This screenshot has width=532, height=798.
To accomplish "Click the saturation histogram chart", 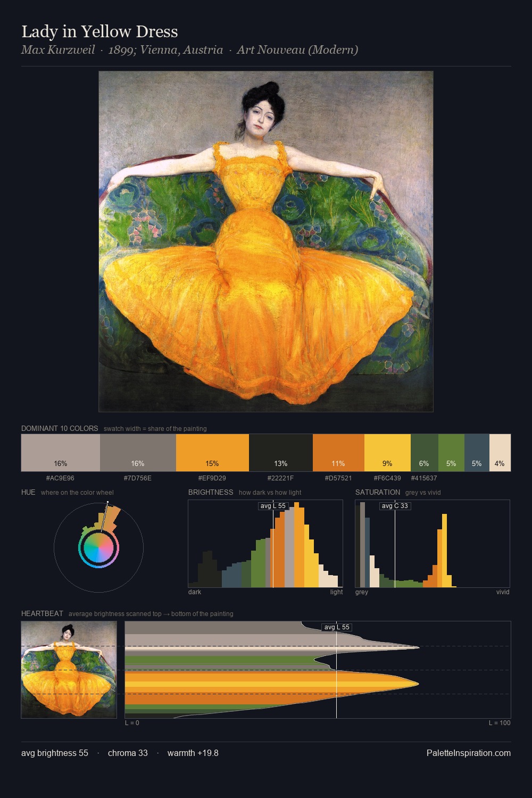I will tap(433, 544).
